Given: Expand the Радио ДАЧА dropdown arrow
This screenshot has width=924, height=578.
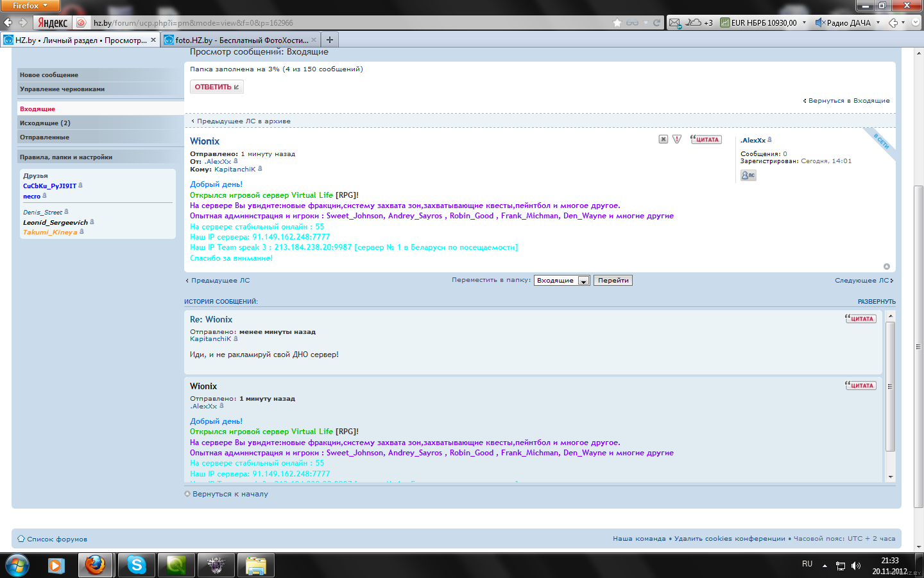Looking at the screenshot, I should pyautogui.click(x=878, y=22).
